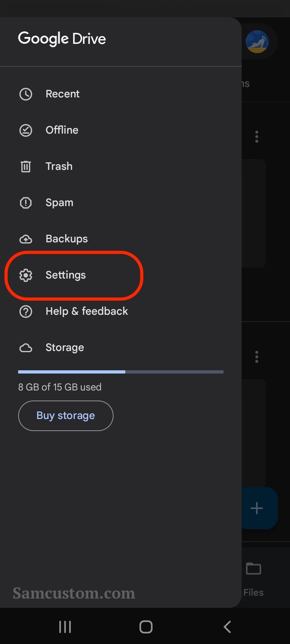
Task: Open the Recent menu entry
Action: pyautogui.click(x=121, y=94)
